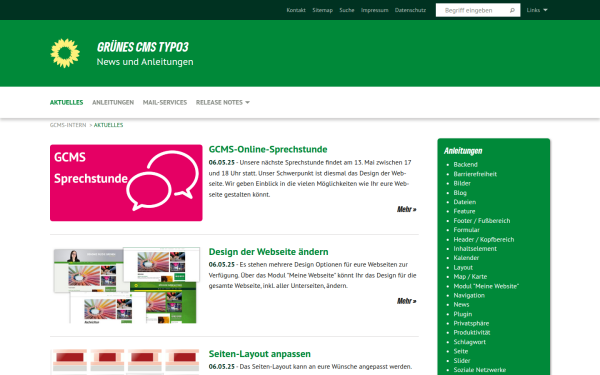Screen dimensions: 600x375
Task: Open the Impressum link
Action: coord(375,10)
